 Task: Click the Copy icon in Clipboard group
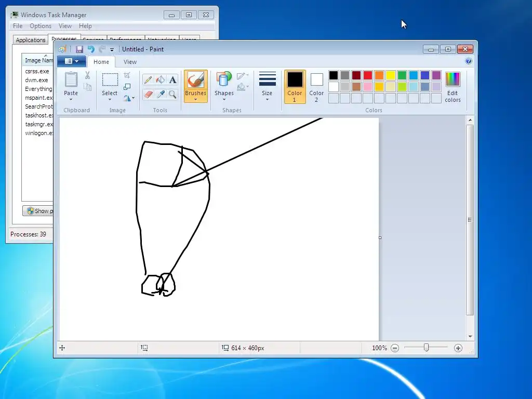[87, 87]
